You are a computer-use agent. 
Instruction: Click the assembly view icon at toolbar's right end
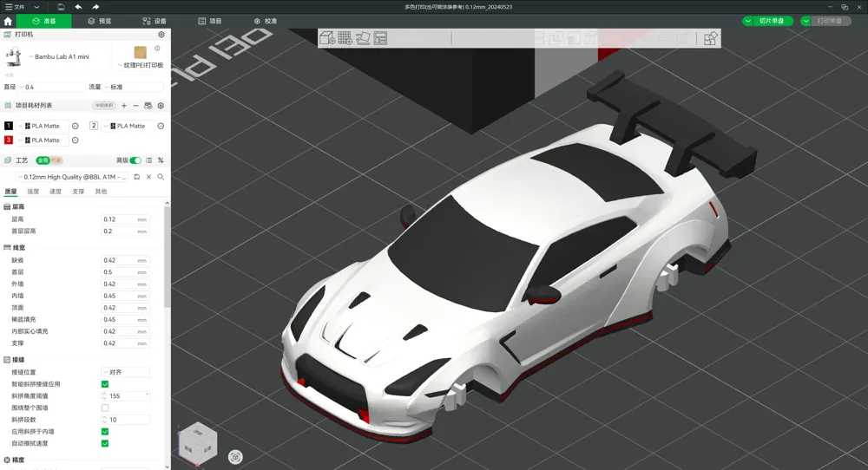pos(710,38)
